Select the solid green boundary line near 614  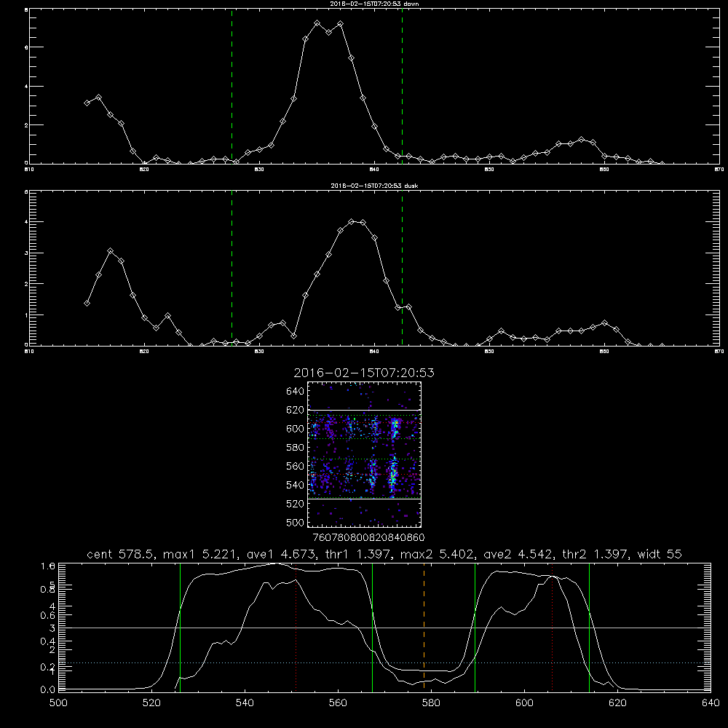click(589, 627)
